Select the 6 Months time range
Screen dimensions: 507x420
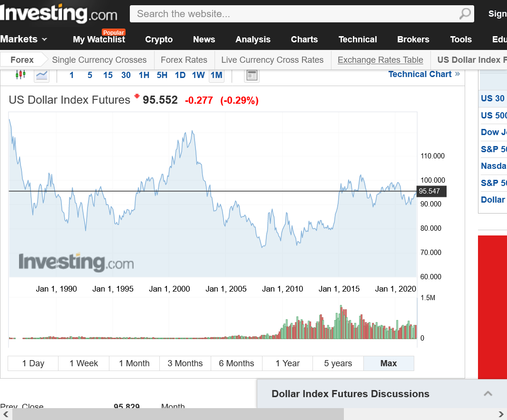(x=236, y=363)
